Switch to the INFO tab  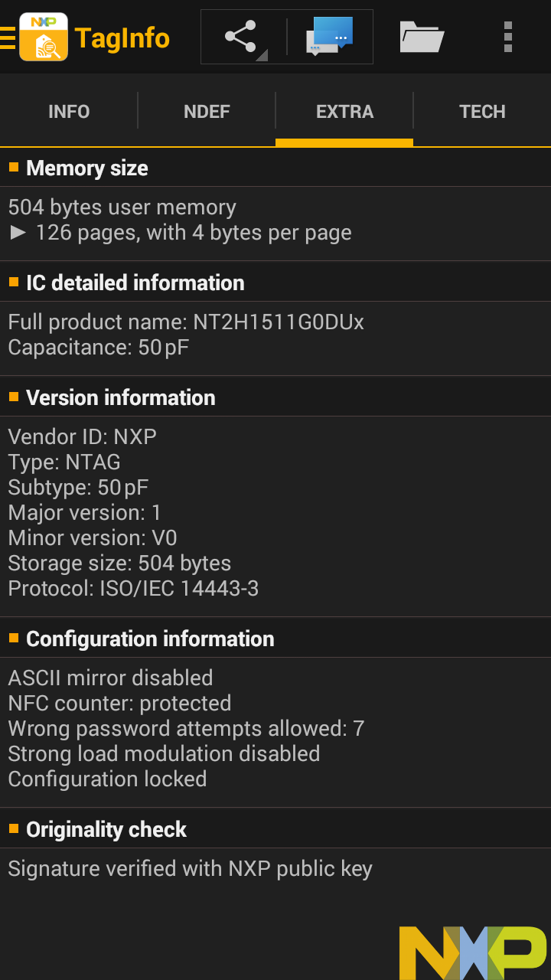click(69, 112)
